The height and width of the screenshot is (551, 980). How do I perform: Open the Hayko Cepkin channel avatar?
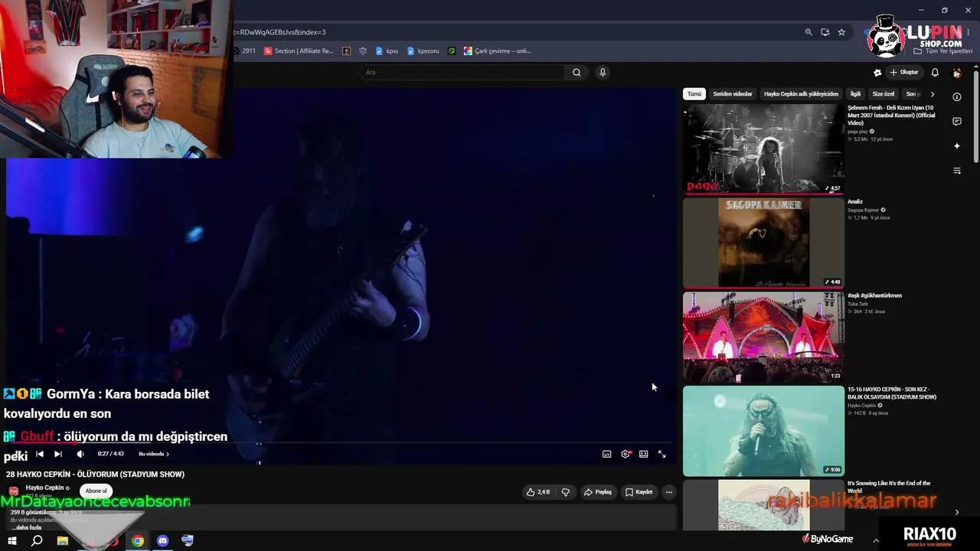click(13, 491)
